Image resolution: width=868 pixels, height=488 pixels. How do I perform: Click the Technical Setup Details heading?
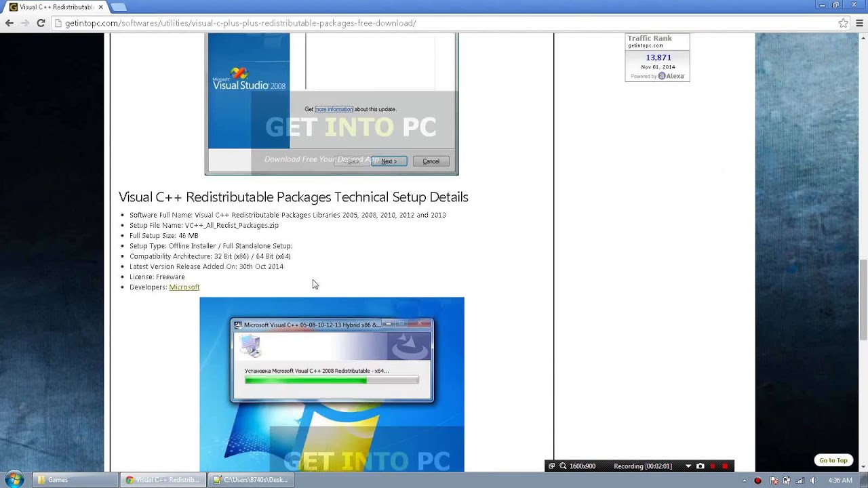point(294,197)
